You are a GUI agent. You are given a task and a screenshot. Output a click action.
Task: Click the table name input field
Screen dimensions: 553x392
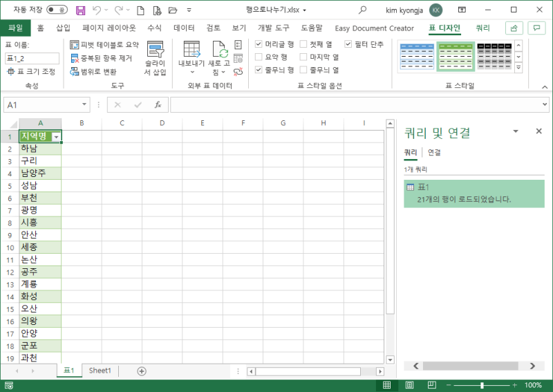[x=32, y=58]
